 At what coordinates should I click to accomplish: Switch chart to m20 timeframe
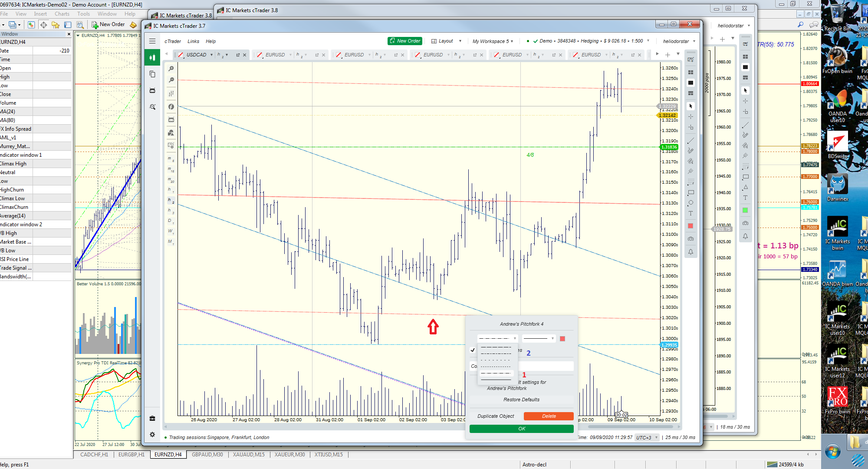[171, 180]
